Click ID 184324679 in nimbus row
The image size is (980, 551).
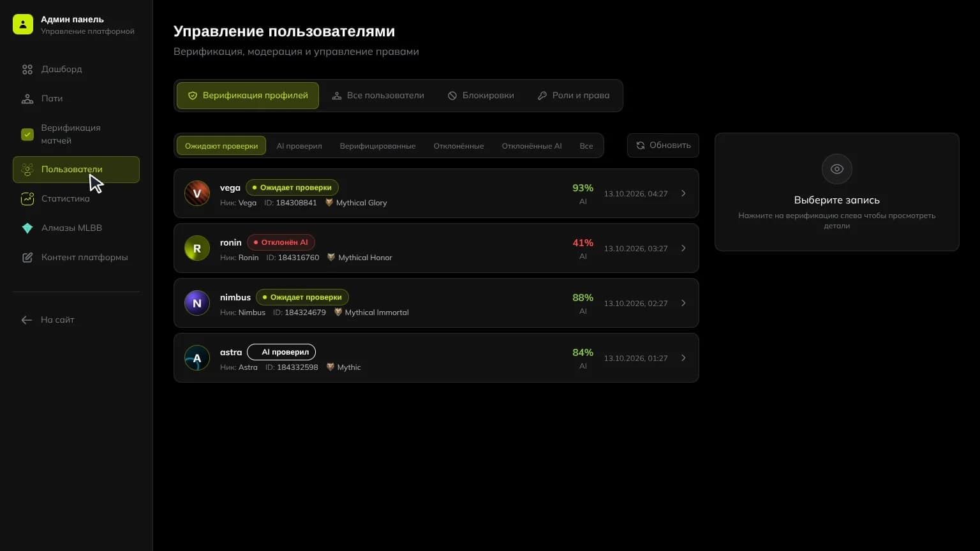pos(299,312)
